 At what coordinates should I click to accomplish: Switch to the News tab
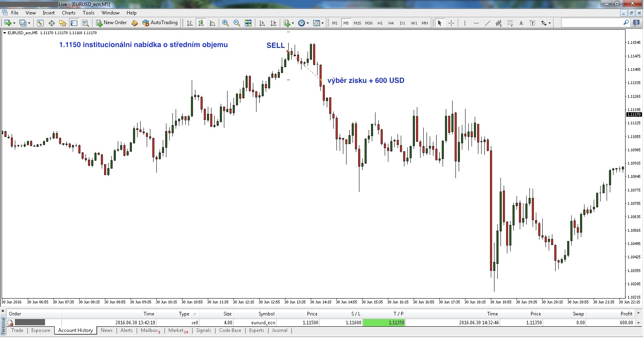(x=107, y=330)
